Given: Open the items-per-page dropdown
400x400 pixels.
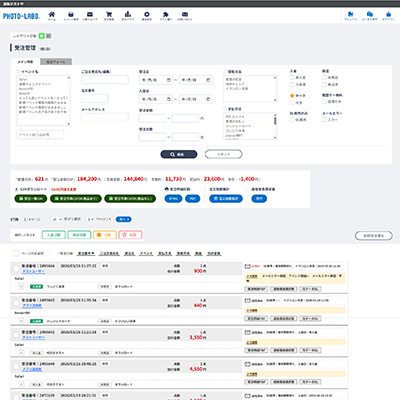Looking at the screenshot, I should coord(57,219).
